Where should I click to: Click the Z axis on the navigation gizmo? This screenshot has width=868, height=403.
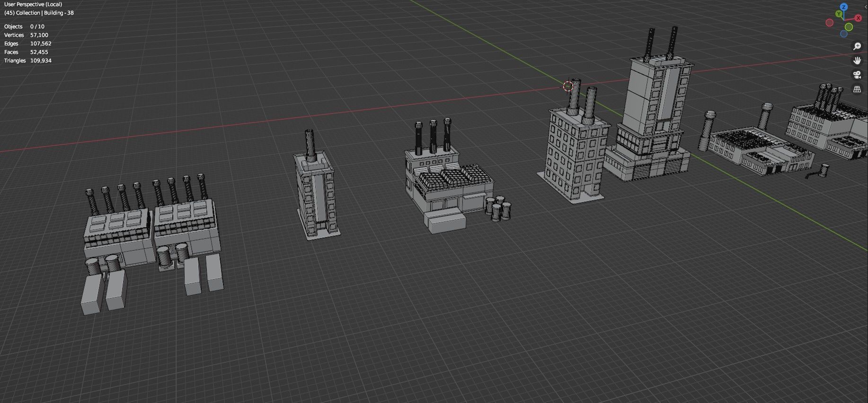coord(844,7)
